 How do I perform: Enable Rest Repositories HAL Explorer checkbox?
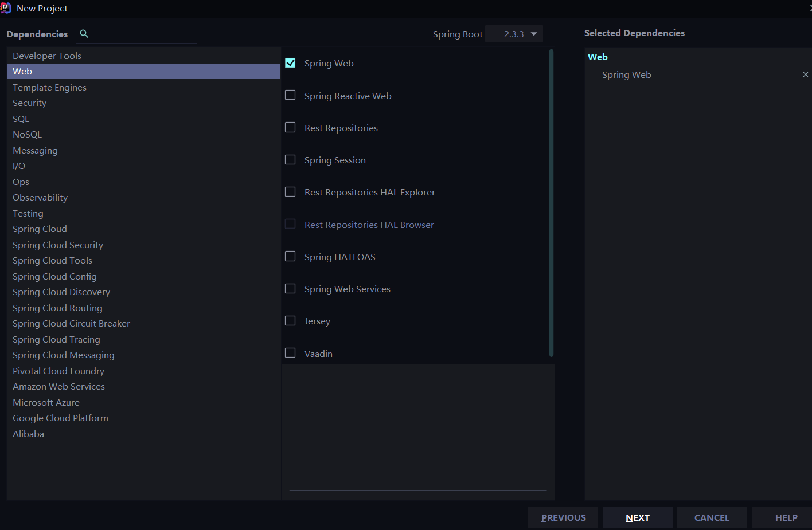click(x=290, y=191)
